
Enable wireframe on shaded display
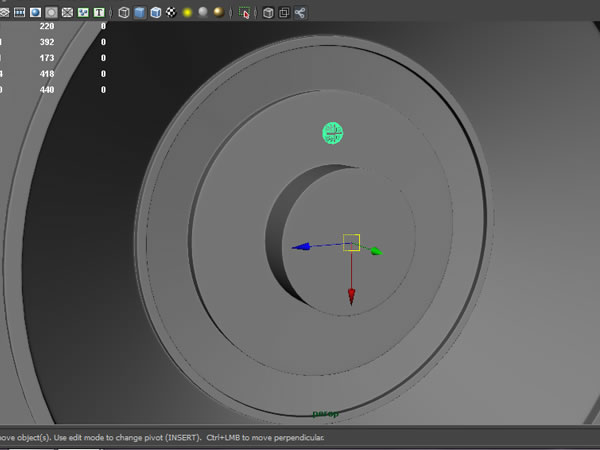(156, 13)
